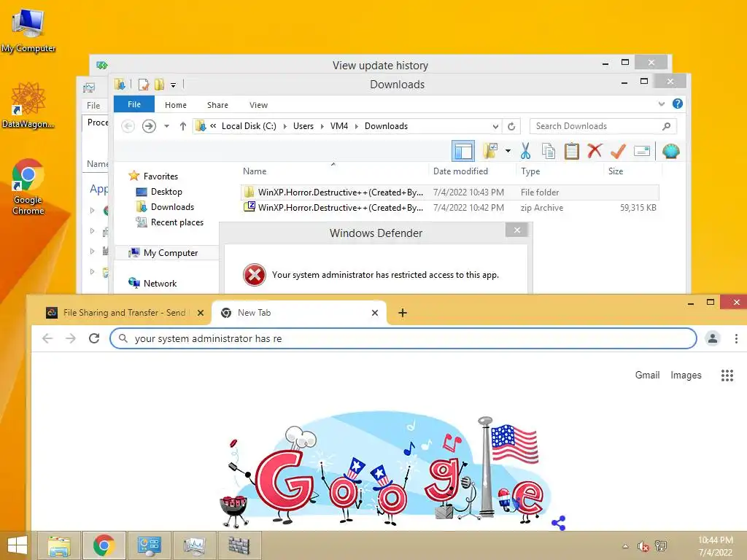
Task: Open Google apps grid
Action: click(727, 376)
